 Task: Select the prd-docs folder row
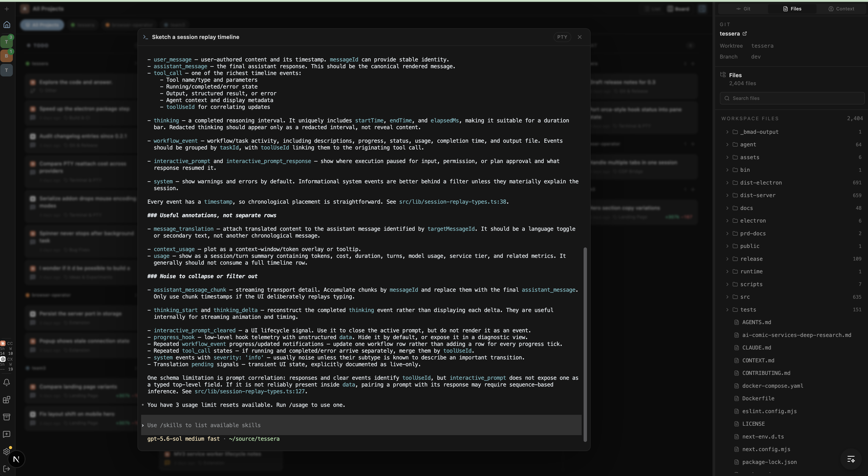click(792, 233)
